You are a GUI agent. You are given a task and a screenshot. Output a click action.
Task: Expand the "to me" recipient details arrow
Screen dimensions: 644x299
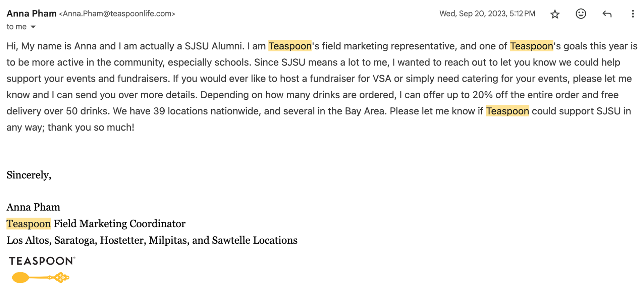point(33,27)
